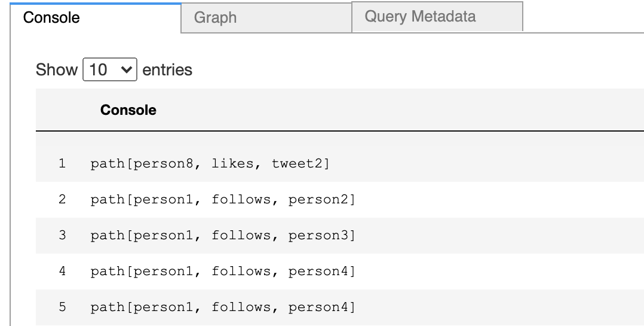Open the Show entries count dropdown
Screen dimensions: 644x326
click(x=110, y=69)
